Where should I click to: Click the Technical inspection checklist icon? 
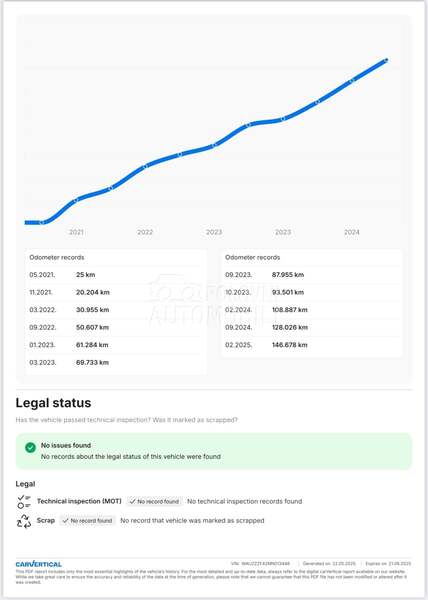24,501
